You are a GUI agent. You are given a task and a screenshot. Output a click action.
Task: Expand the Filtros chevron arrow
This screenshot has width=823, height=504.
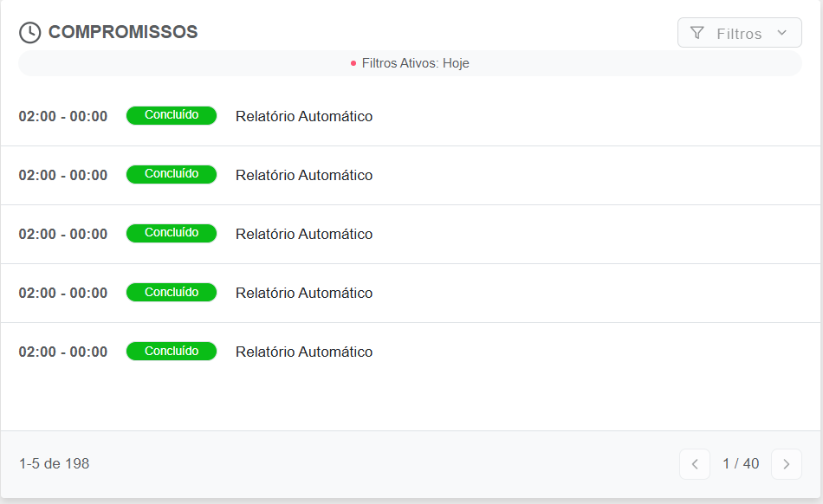tap(782, 33)
